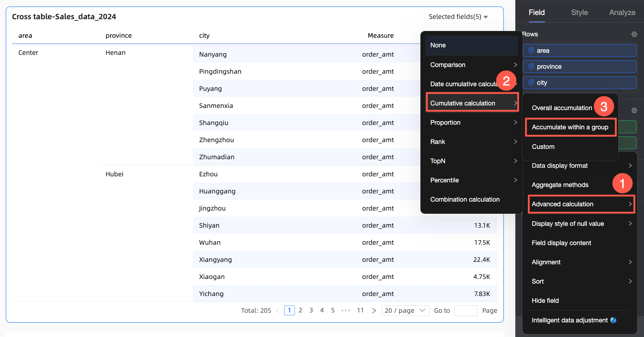Click the Nanyang city cell
644x337 pixels.
coord(213,55)
